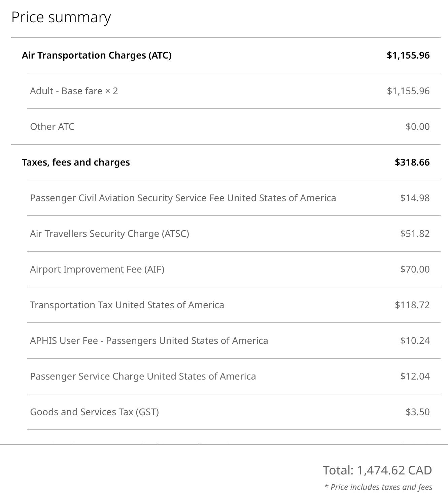This screenshot has height=497, width=448.
Task: Click the Adult base fare amount $1,155.96
Action: pyautogui.click(x=408, y=91)
